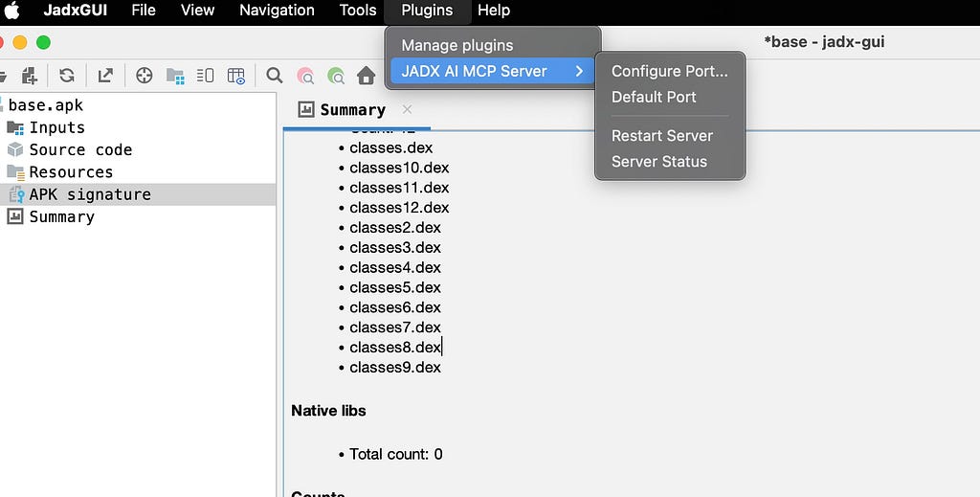Viewport: 980px width, 497px height.
Task: Open the Navigation menu in the menu bar
Action: [277, 11]
